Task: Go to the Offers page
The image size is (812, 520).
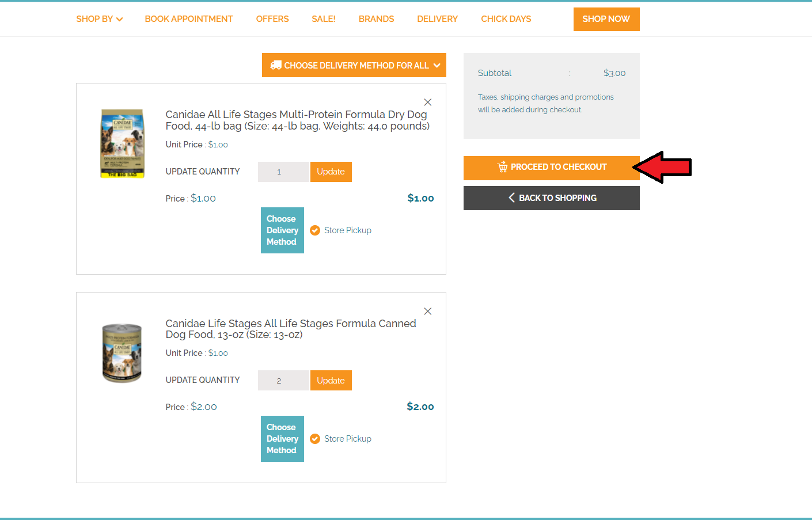Action: [x=272, y=19]
